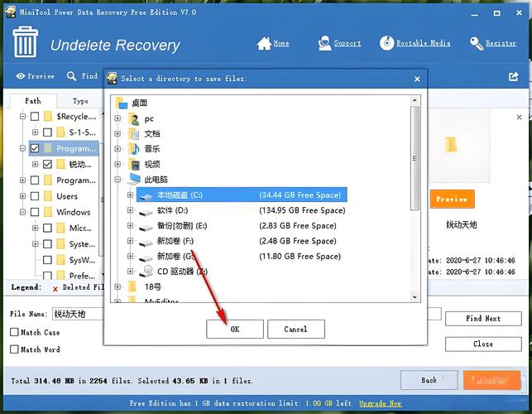This screenshot has width=532, height=414.
Task: Expand the 文档 folder node
Action: click(x=118, y=133)
